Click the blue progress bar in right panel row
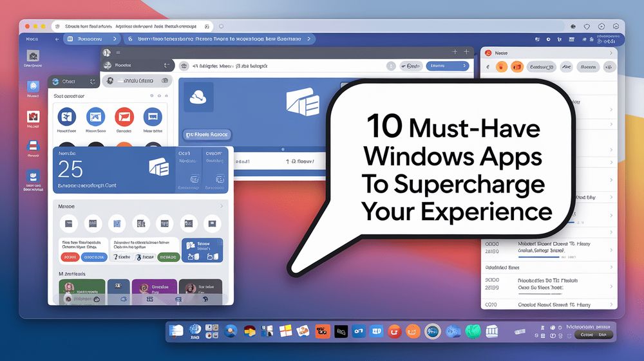The height and width of the screenshot is (361, 644). click(x=538, y=257)
